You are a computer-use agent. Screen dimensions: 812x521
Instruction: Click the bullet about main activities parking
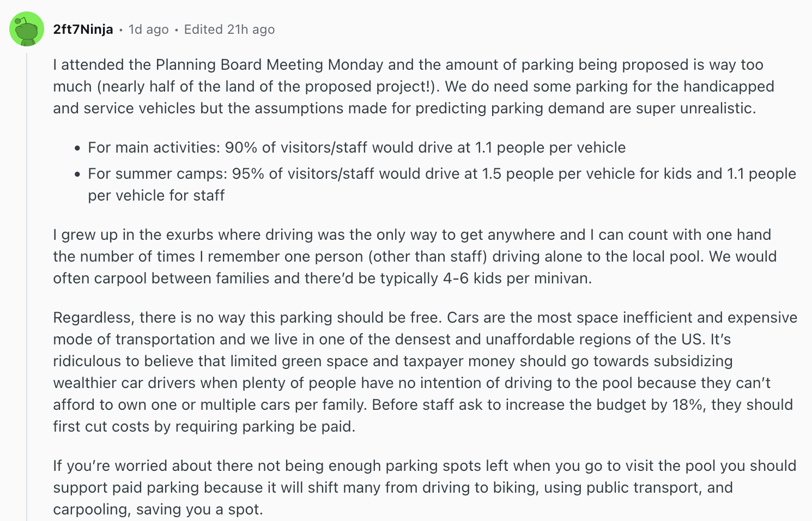(x=354, y=147)
